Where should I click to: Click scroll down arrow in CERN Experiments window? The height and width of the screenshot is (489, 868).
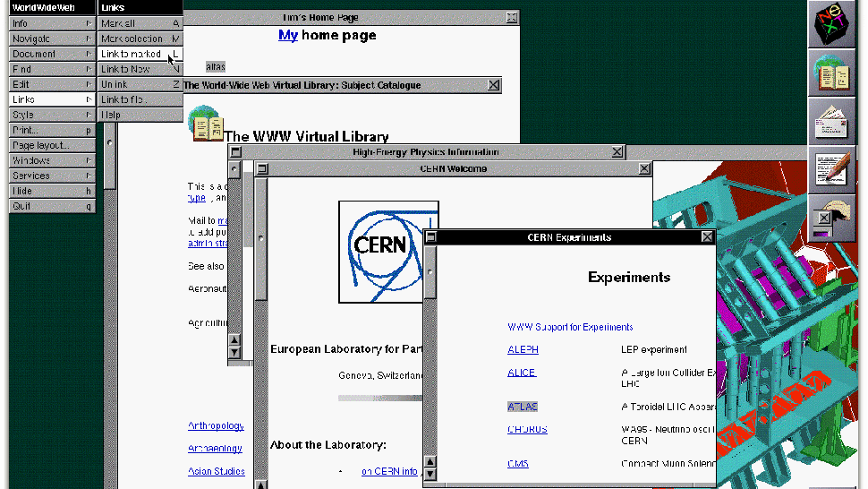430,475
